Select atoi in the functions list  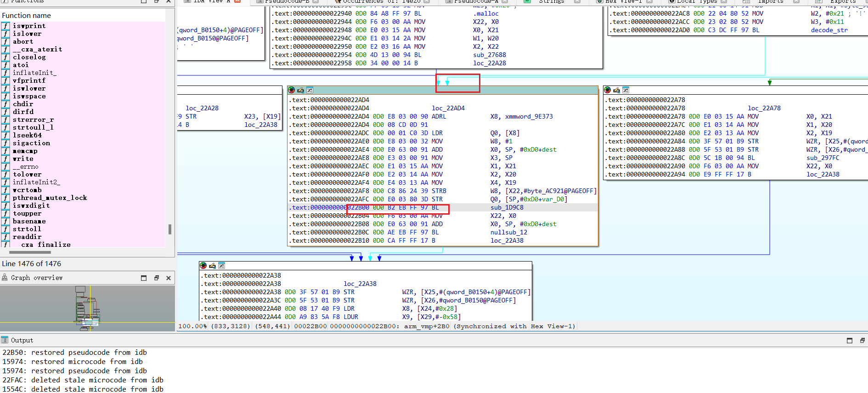pyautogui.click(x=21, y=65)
